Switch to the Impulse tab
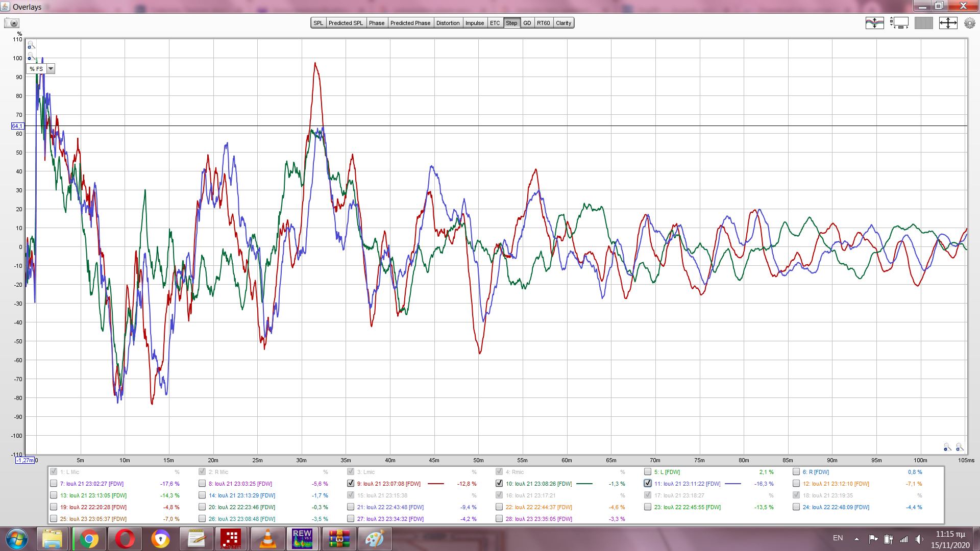Viewport: 980px width, 551px height. click(x=474, y=23)
